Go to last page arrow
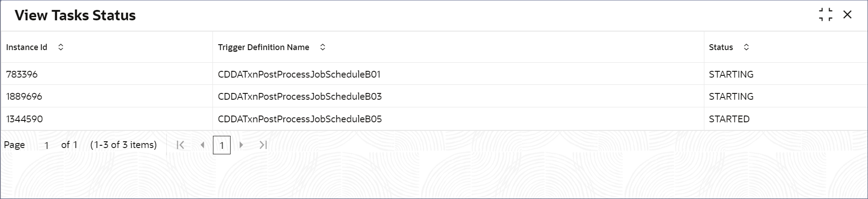868x199 pixels. click(263, 145)
